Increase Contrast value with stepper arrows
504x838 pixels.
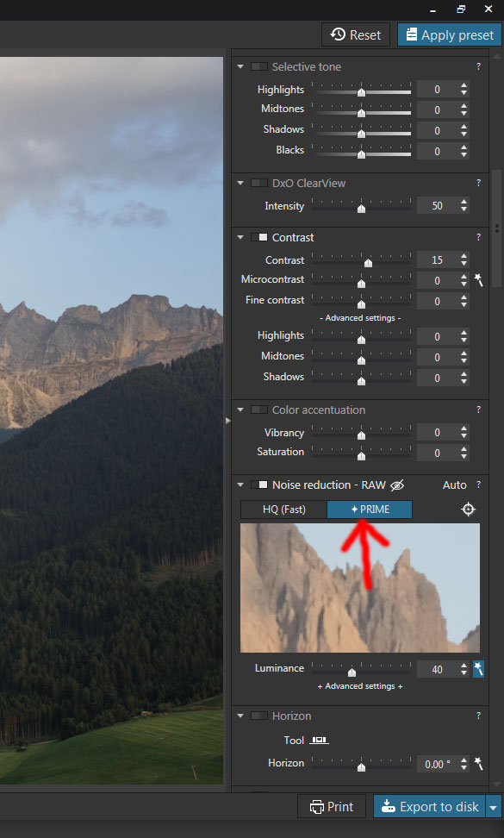point(464,256)
